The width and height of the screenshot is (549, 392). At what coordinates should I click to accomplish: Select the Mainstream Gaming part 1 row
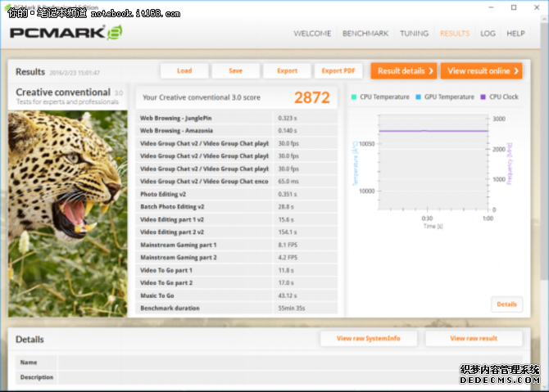[x=237, y=245]
